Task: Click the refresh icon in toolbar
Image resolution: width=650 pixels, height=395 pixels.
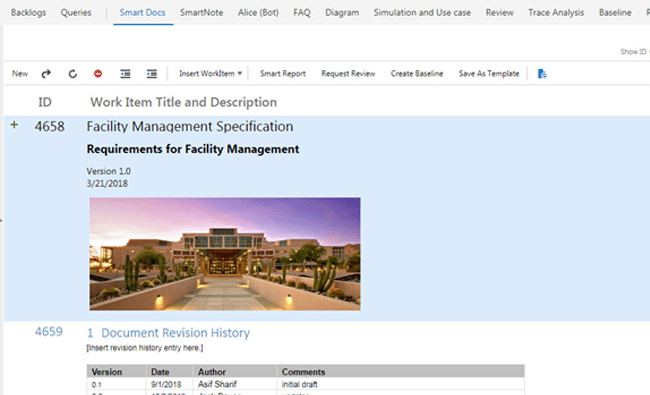Action: (x=73, y=74)
